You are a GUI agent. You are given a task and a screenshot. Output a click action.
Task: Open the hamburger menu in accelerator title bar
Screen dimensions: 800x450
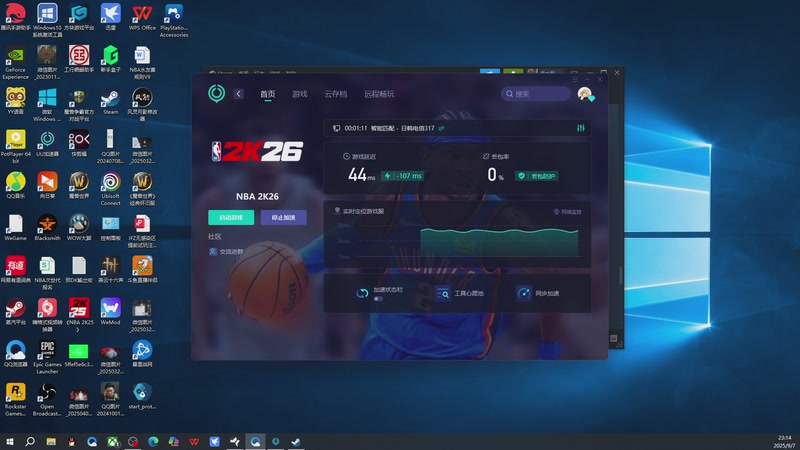click(x=575, y=80)
